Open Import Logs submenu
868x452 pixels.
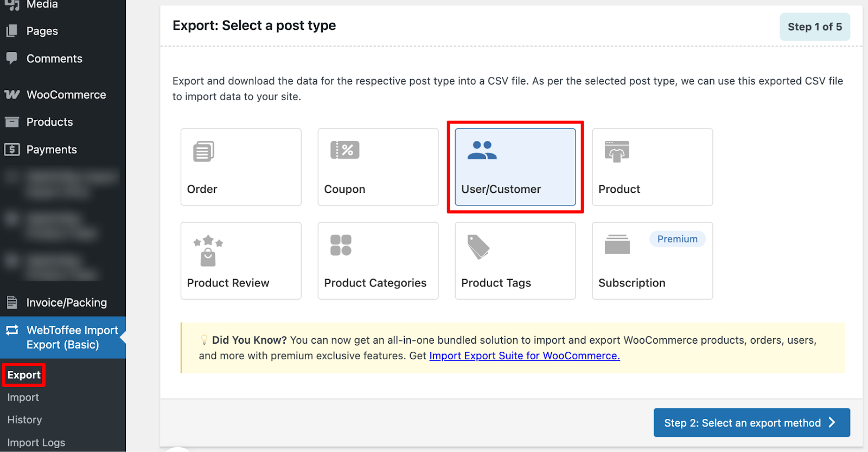pos(36,442)
